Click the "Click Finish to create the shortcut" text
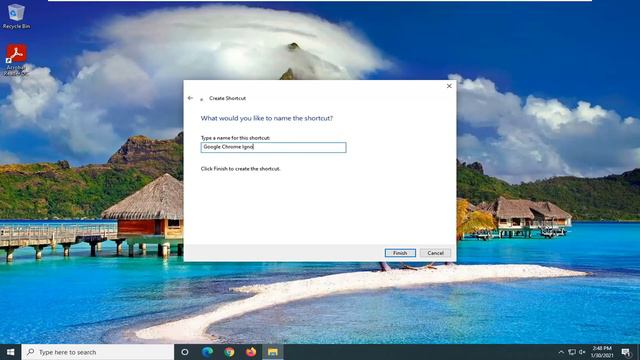Screen dimensions: 640x360 [x=240, y=169]
